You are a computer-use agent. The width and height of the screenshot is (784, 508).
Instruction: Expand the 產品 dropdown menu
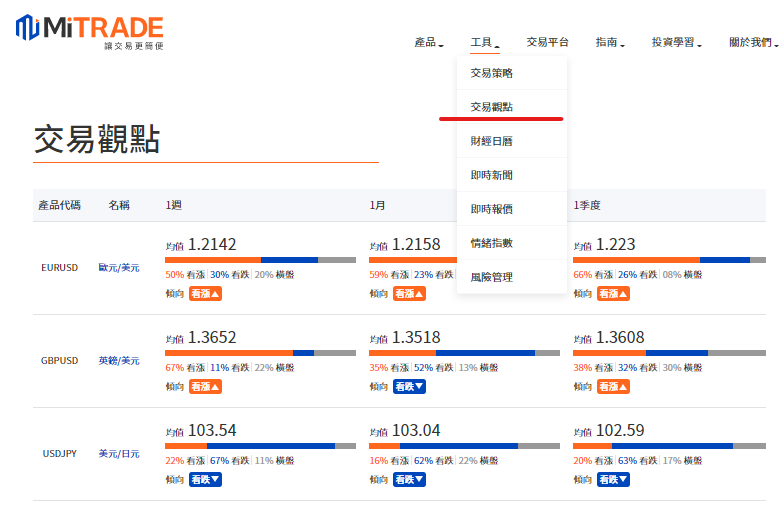click(429, 43)
